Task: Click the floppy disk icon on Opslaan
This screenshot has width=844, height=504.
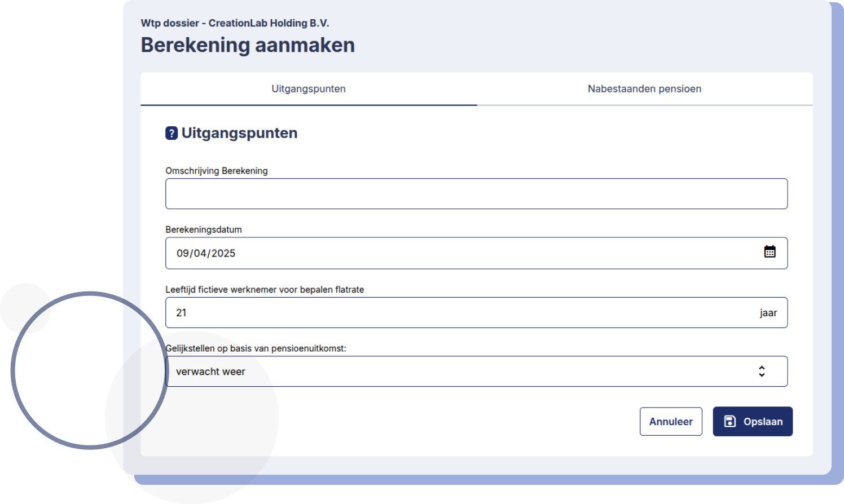Action: coord(729,421)
